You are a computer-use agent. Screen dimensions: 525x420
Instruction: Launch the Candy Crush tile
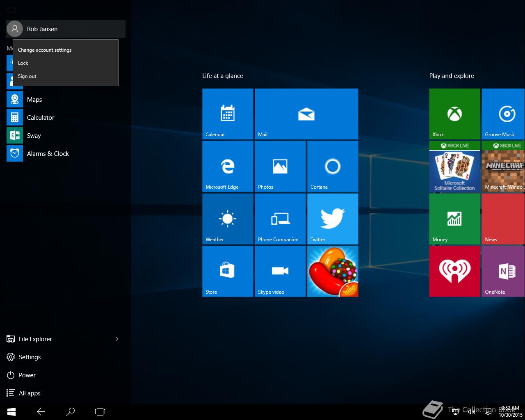333,272
